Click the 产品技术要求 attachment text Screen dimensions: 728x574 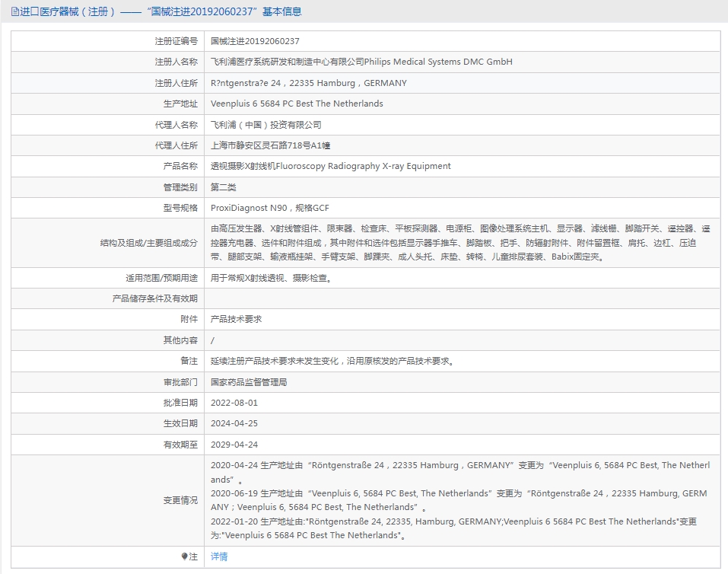[237, 319]
